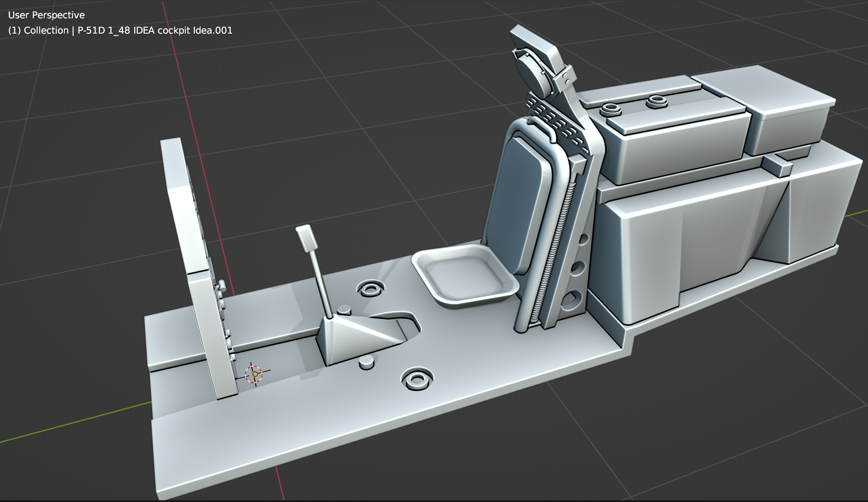Click the ring fitting near floor's front edge
The width and height of the screenshot is (868, 502).
tap(417, 379)
